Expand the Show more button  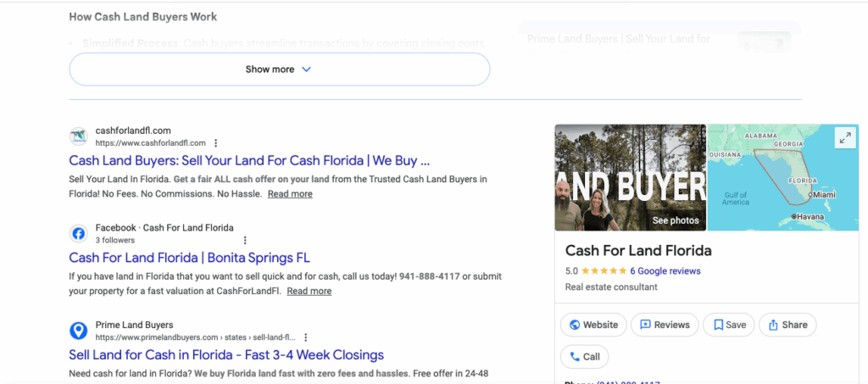pos(279,70)
